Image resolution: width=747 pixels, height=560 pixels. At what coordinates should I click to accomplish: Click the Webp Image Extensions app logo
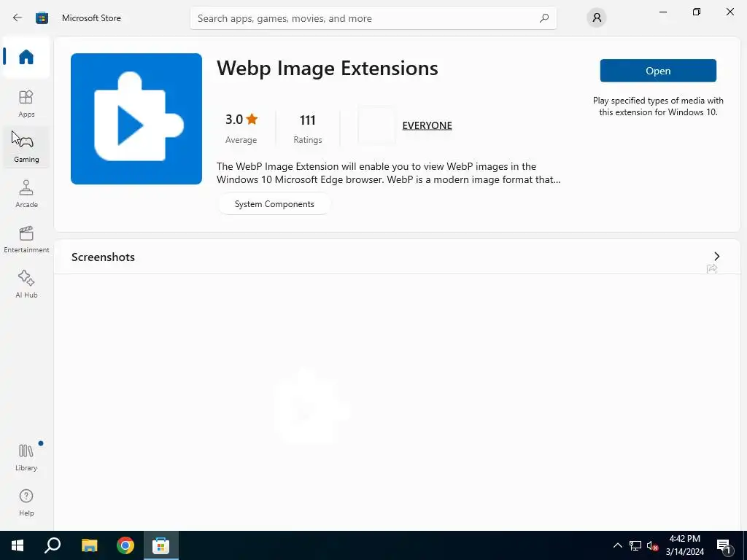tap(136, 119)
